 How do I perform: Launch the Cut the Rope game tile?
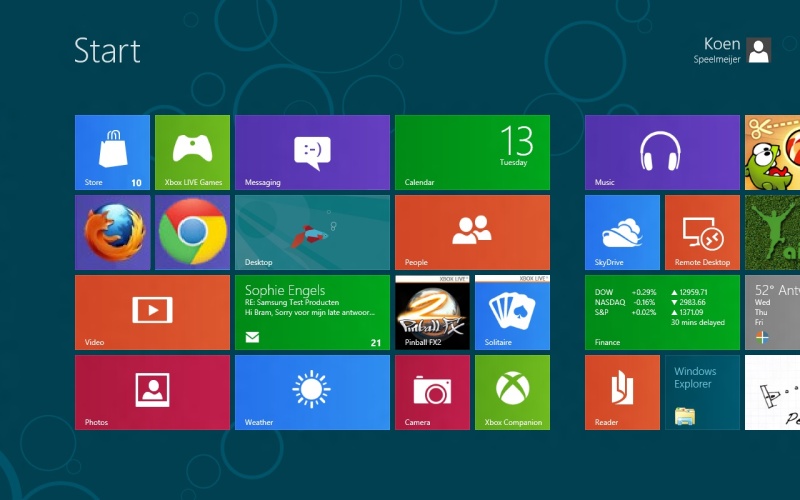[772, 152]
